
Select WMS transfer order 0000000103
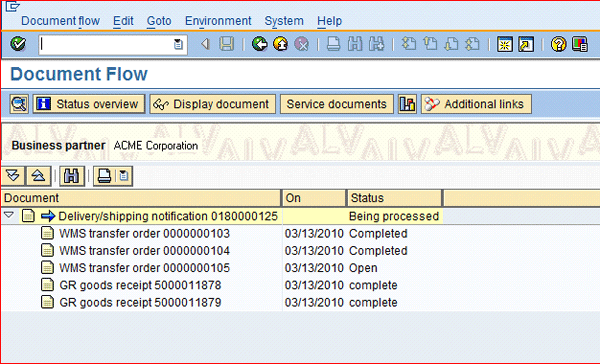point(144,233)
